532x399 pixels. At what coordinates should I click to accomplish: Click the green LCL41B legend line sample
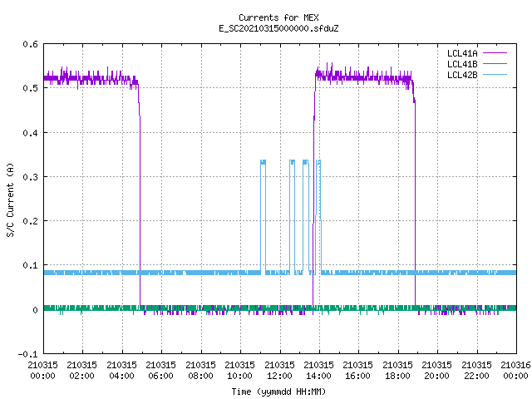click(x=495, y=63)
